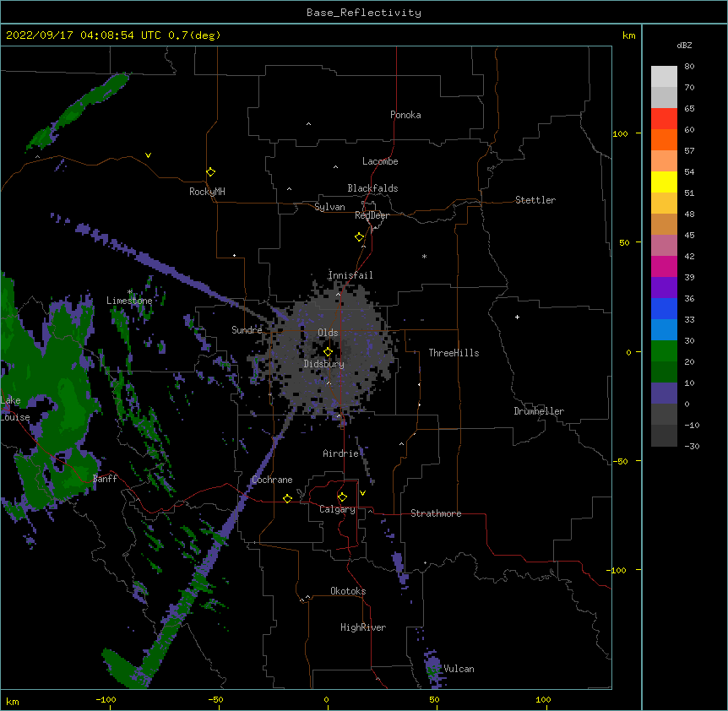Click the right axis 50 km tick label
Image resolution: width=728 pixels, height=711 pixels.
click(624, 242)
